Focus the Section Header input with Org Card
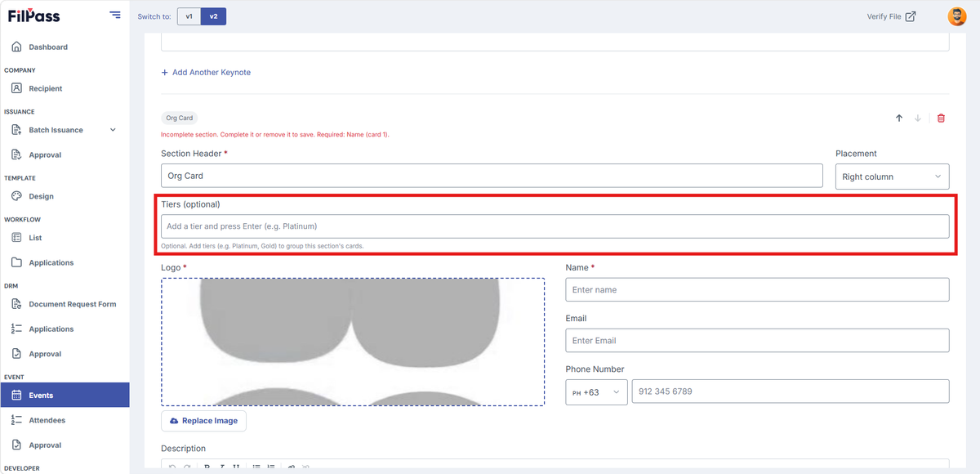This screenshot has width=980, height=474. pyautogui.click(x=492, y=176)
